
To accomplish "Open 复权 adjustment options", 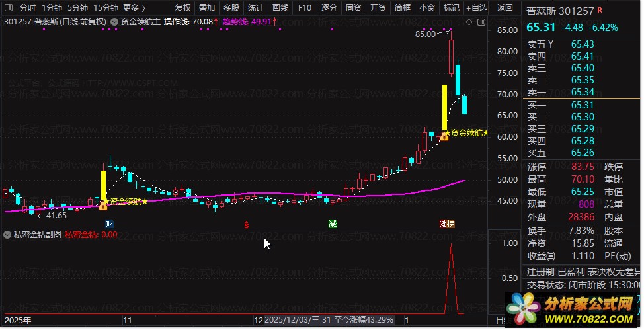I will pos(183,8).
